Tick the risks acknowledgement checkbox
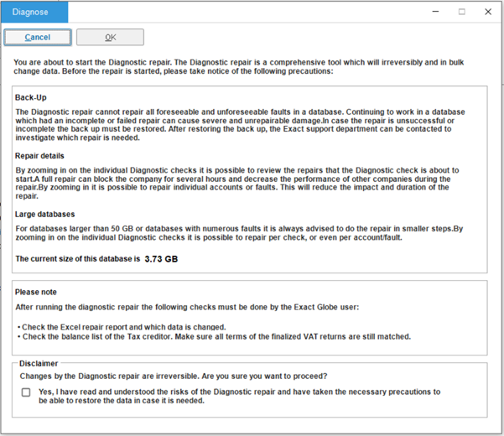The width and height of the screenshot is (504, 436). [x=26, y=392]
